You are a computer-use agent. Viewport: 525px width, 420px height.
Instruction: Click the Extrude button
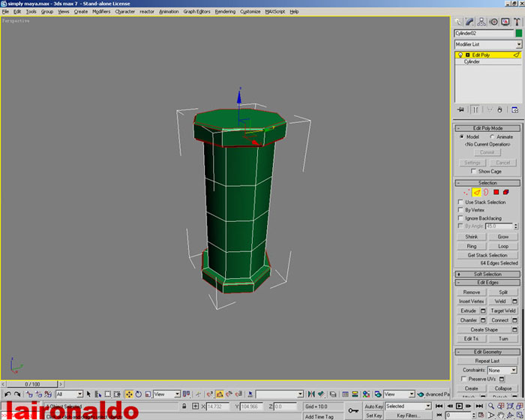pyautogui.click(x=468, y=310)
